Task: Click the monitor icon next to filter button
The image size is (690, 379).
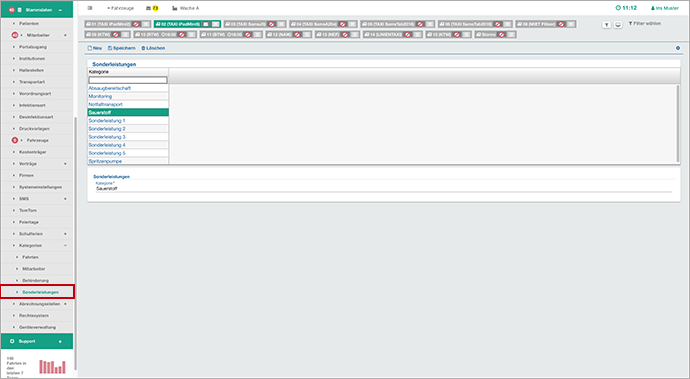Action: [x=618, y=25]
